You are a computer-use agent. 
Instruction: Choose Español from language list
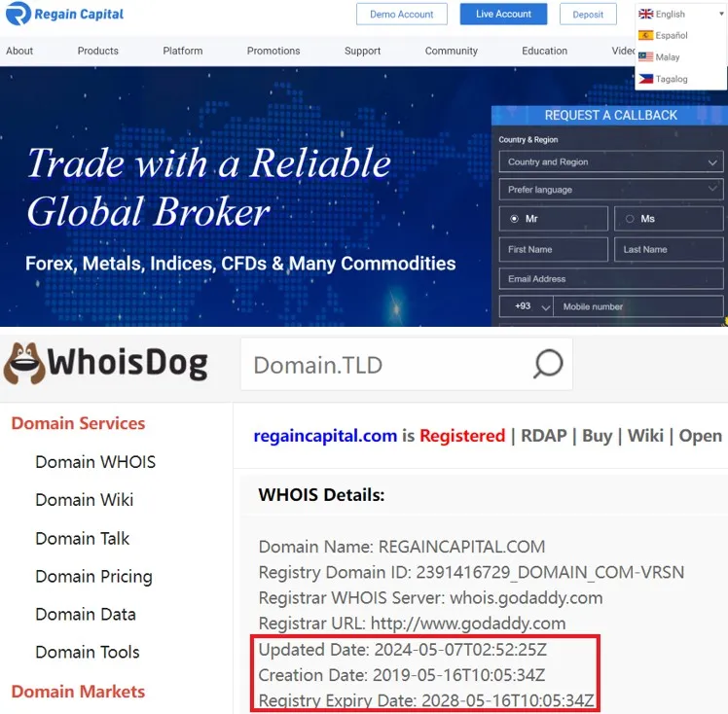pyautogui.click(x=672, y=35)
